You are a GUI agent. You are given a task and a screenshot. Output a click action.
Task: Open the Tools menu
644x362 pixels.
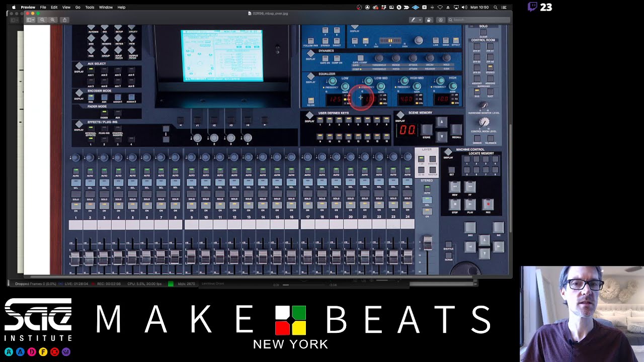pos(90,7)
